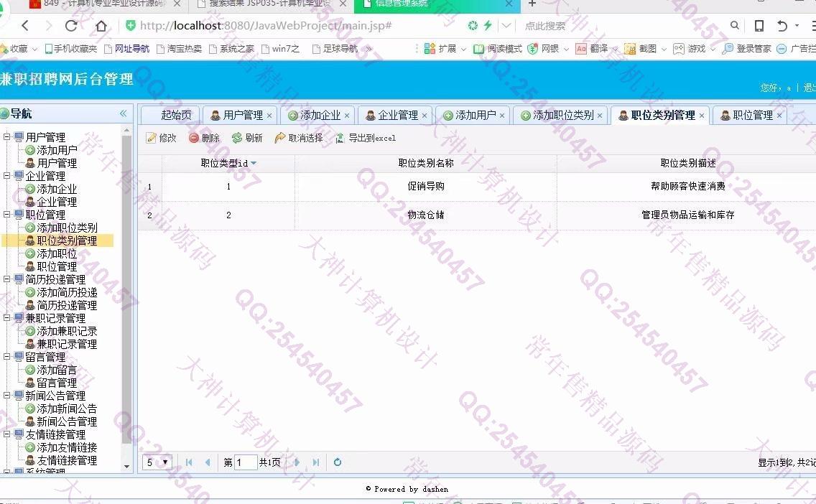This screenshot has height=504, width=816.
Task: Click the 删除 delete toolbar button
Action: (204, 138)
